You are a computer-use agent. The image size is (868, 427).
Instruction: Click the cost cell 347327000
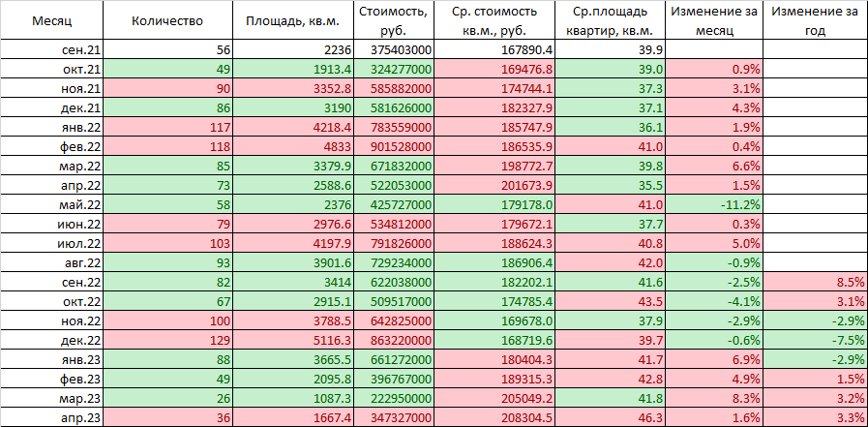[393, 418]
